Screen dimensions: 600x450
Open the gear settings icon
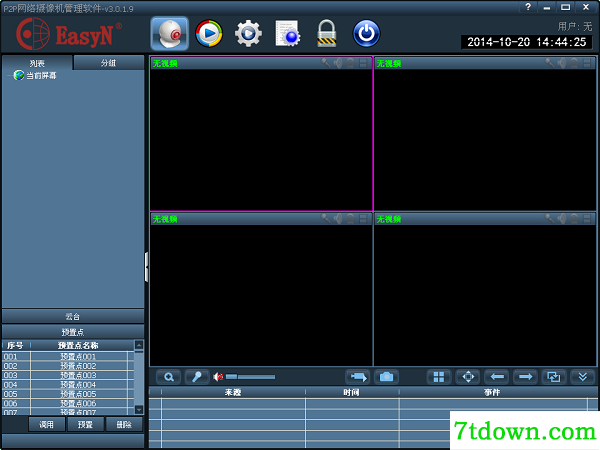pos(248,34)
